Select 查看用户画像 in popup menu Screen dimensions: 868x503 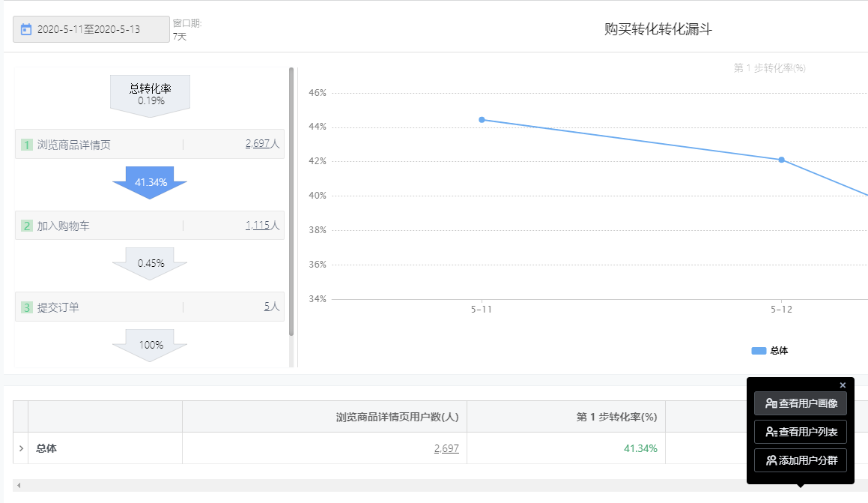point(800,403)
